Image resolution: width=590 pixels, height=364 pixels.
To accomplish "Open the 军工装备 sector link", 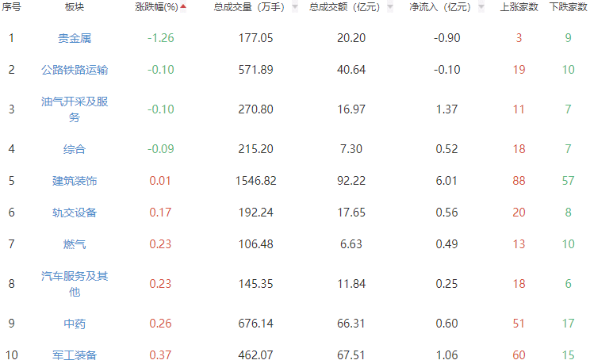I will point(75,355).
